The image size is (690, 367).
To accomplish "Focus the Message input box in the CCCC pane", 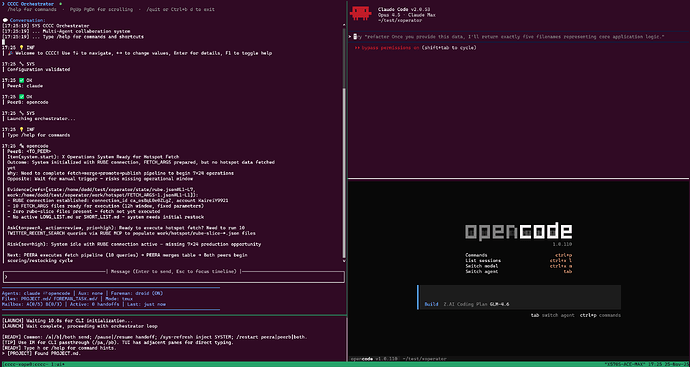I will tap(173, 277).
